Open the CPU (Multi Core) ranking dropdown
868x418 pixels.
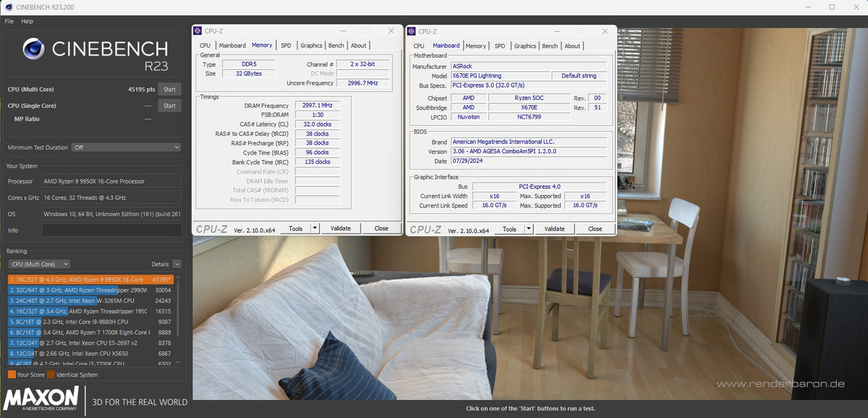pos(39,264)
